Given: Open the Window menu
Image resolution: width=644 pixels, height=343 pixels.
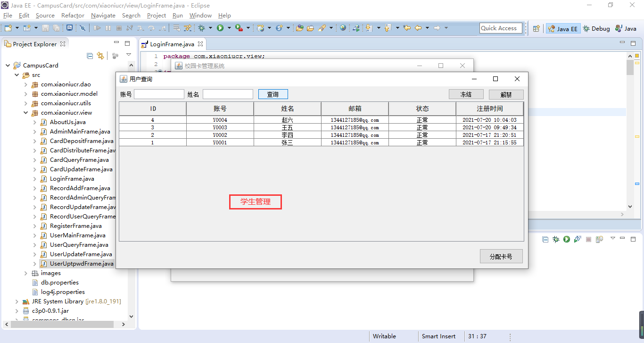Looking at the screenshot, I should pyautogui.click(x=200, y=16).
